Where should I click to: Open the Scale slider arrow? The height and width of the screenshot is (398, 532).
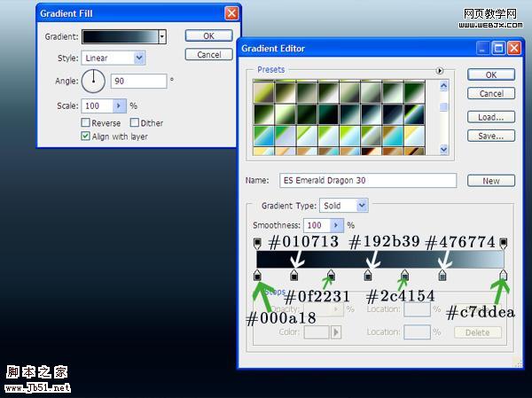pyautogui.click(x=119, y=105)
